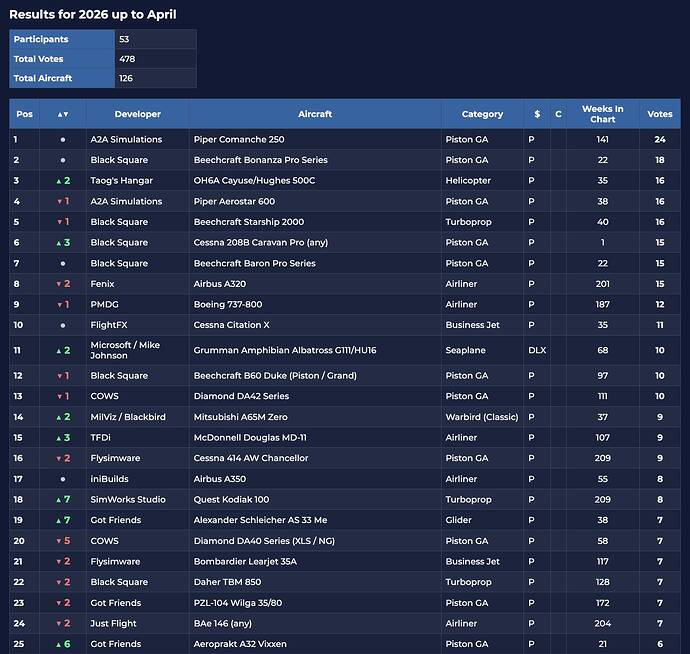Click the red down arrow in Piper Aerostar 600 row
The width and height of the screenshot is (690, 654).
tap(59, 202)
